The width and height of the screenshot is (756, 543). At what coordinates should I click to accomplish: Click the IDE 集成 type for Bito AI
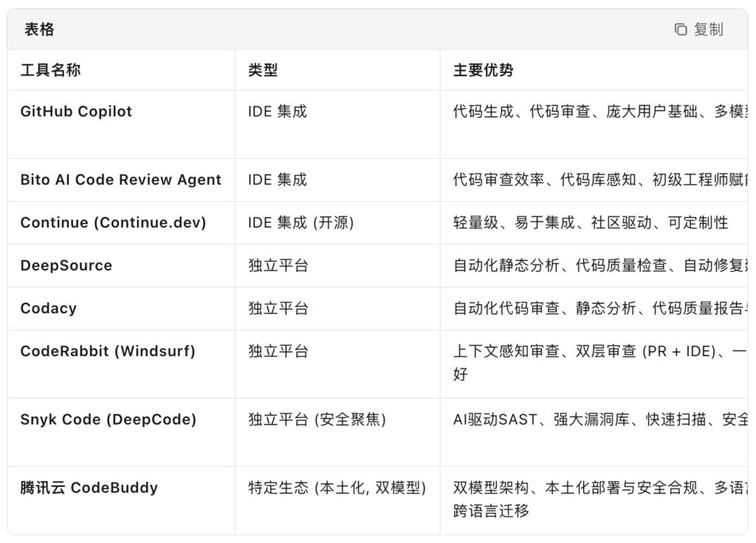tap(278, 180)
